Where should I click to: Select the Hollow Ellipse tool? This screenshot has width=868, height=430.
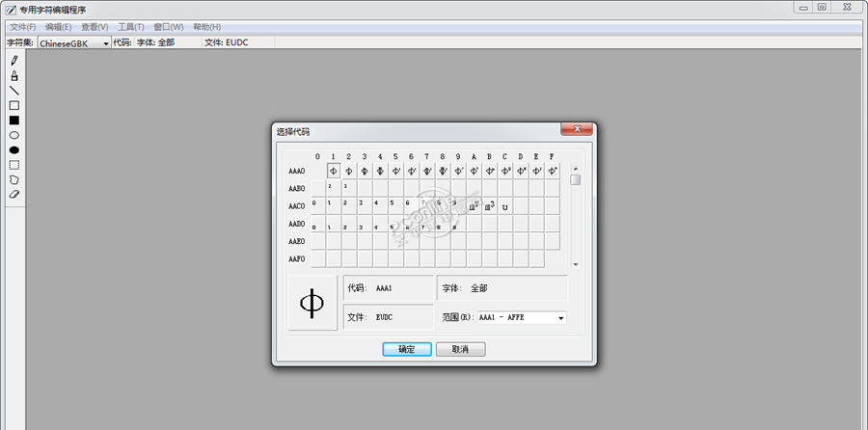14,135
